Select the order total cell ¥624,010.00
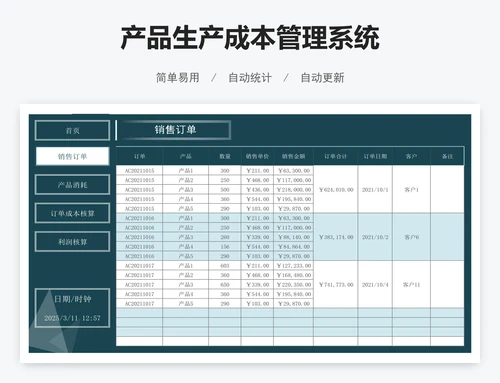The width and height of the screenshot is (500, 383). pyautogui.click(x=336, y=189)
